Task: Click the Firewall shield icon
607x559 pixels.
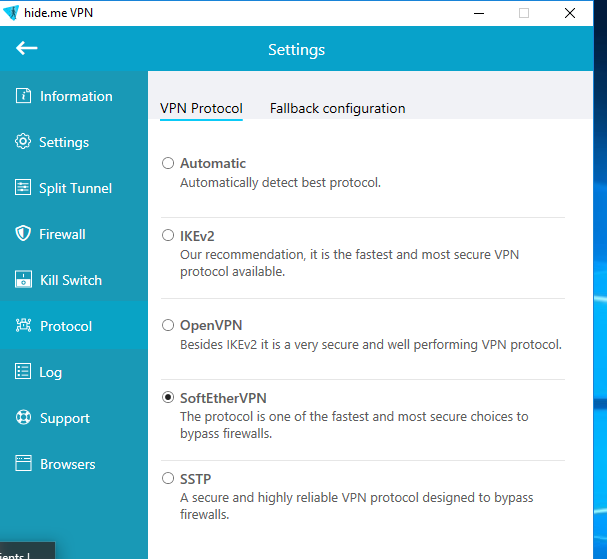Action: [23, 233]
